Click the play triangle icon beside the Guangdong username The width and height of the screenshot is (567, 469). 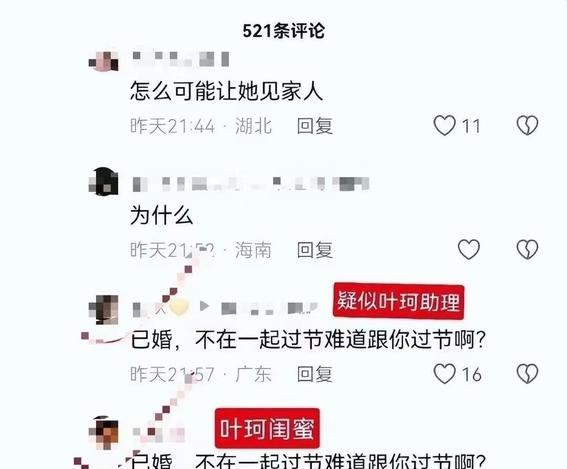pyautogui.click(x=204, y=306)
